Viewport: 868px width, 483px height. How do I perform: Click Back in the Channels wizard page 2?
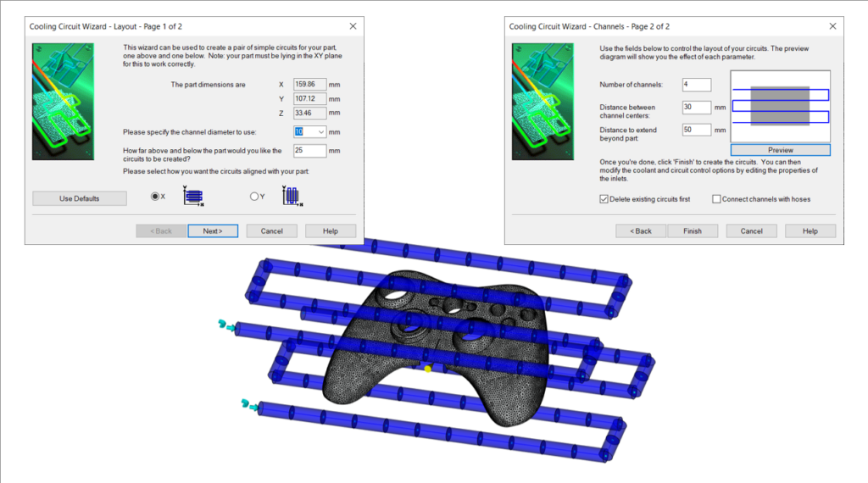tap(641, 231)
